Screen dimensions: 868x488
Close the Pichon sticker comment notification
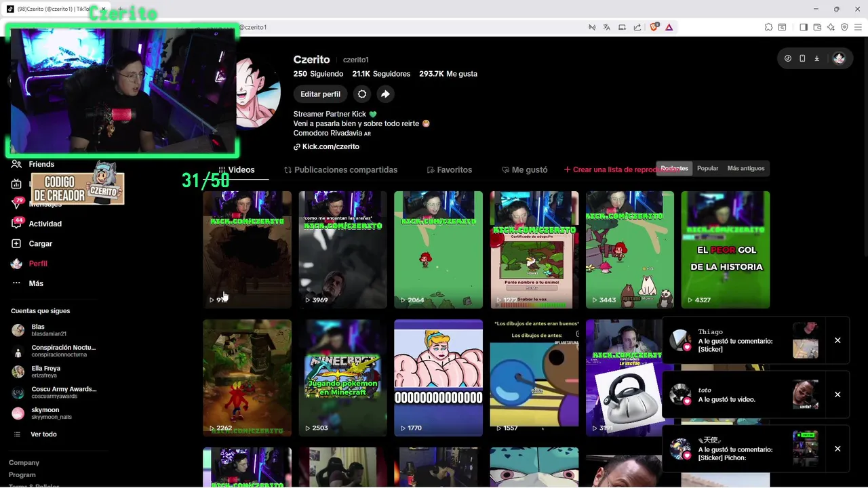[837, 449]
